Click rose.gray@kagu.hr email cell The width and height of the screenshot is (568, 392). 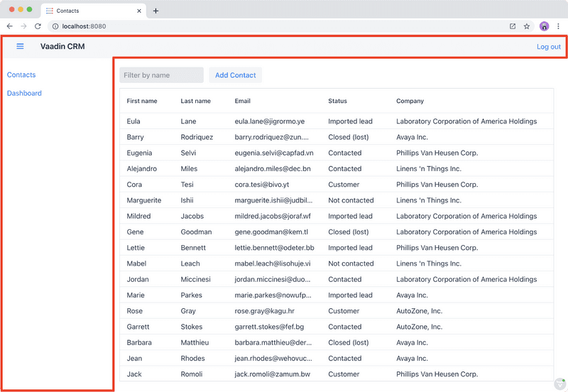(264, 311)
